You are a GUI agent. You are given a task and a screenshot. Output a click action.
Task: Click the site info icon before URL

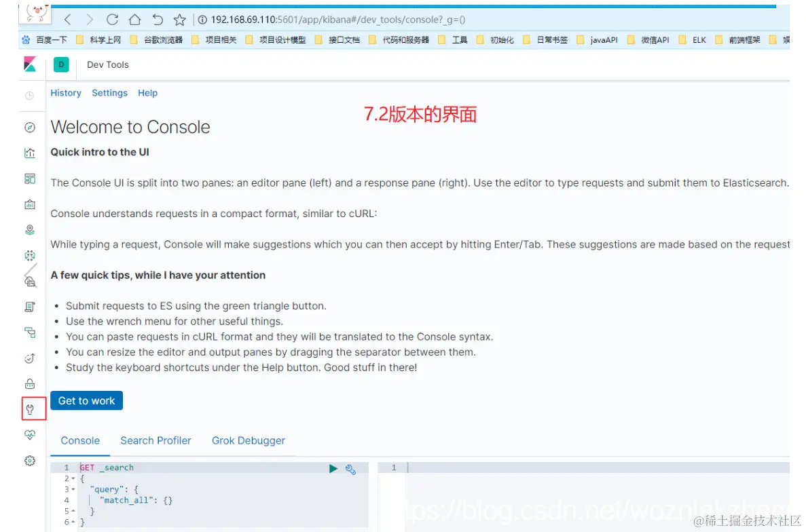(202, 20)
